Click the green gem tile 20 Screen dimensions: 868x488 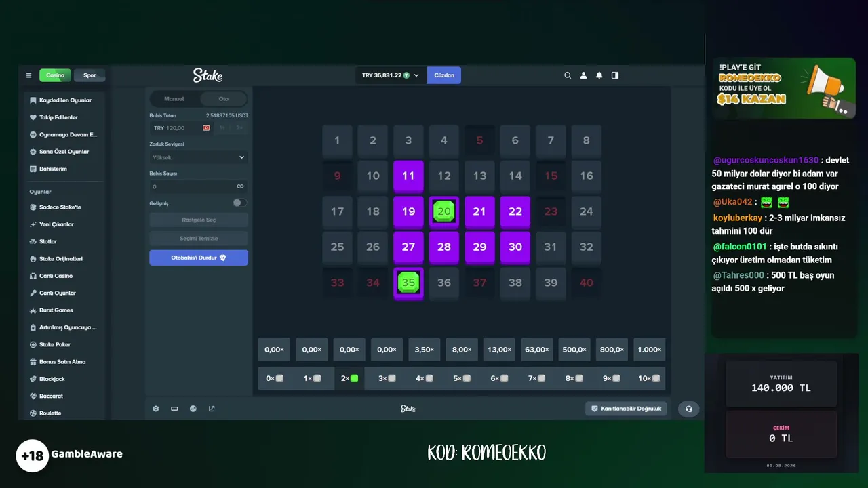444,211
